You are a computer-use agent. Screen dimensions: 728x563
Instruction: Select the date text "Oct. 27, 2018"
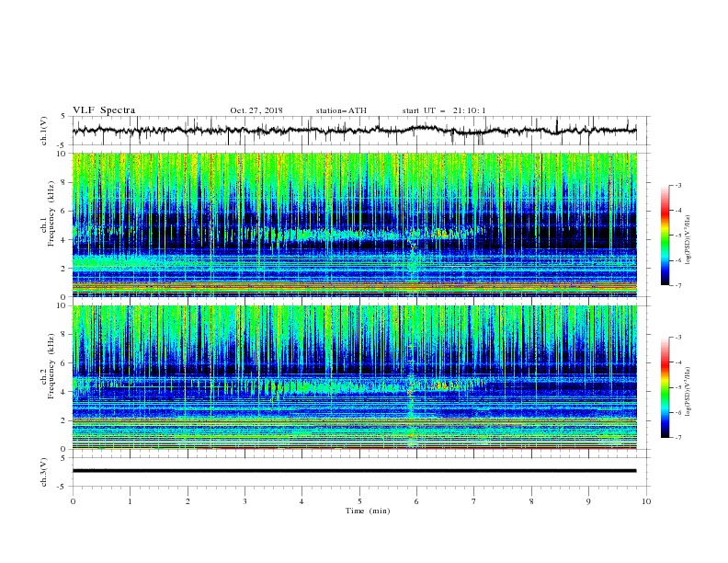coord(256,110)
